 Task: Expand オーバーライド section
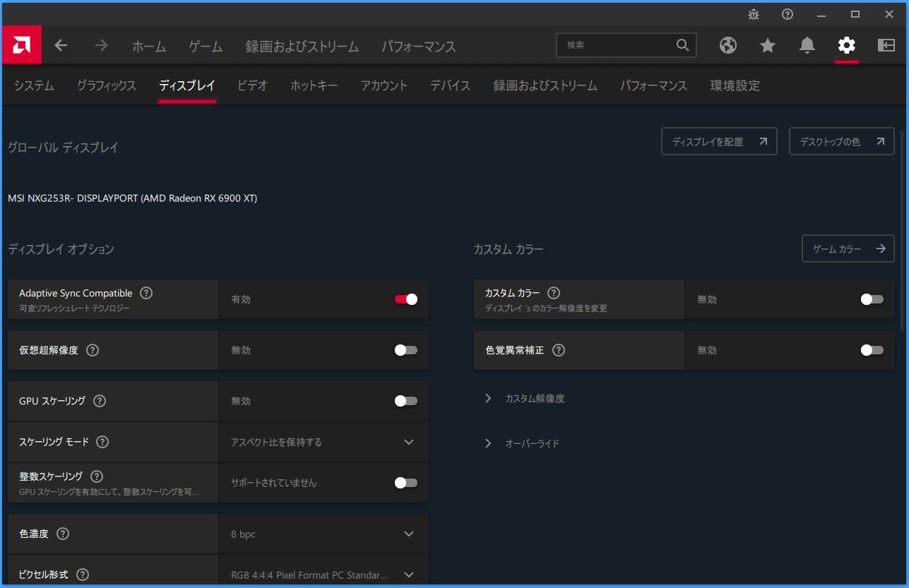(x=522, y=443)
